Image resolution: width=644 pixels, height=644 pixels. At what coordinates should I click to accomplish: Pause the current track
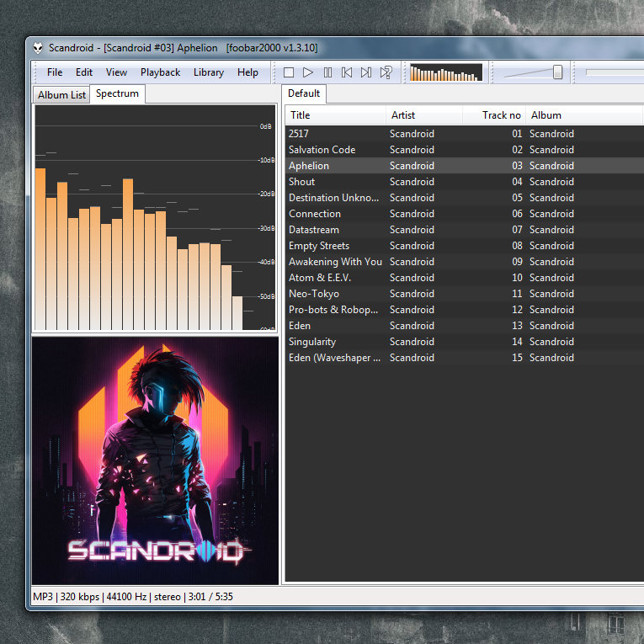pos(327,72)
